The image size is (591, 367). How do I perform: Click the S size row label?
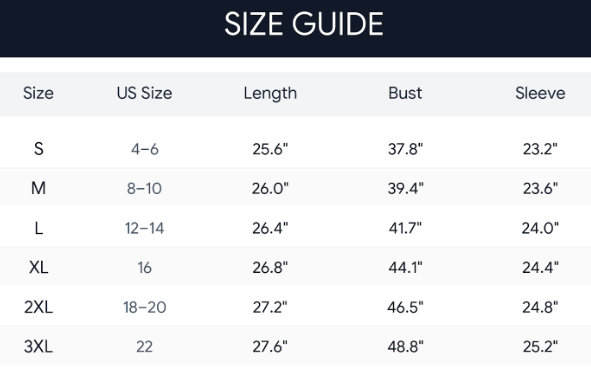tap(38, 149)
